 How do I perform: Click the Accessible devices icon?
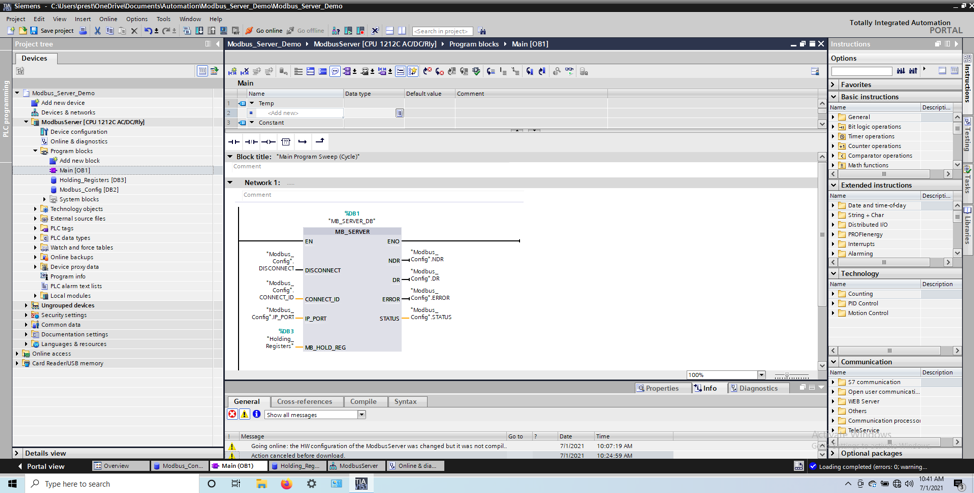(335, 30)
